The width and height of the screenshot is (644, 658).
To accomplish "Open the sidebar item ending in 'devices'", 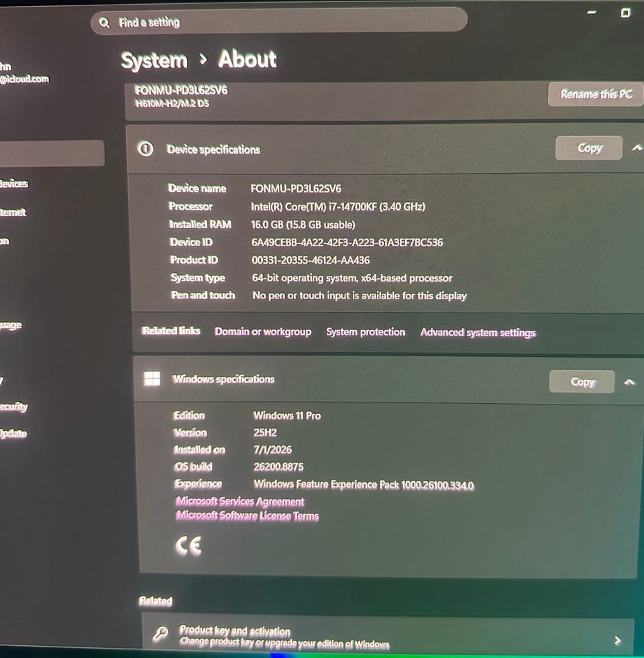I will tap(14, 184).
